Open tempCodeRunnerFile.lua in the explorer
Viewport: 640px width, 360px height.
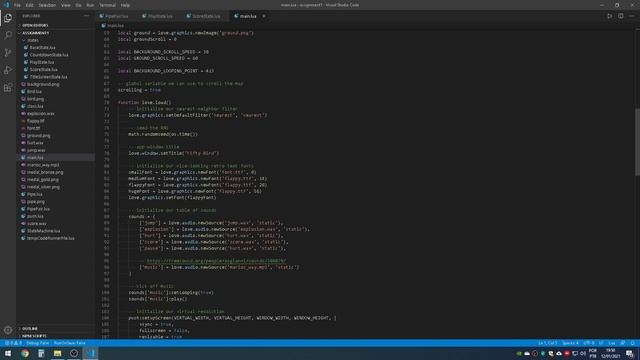[x=51, y=238]
